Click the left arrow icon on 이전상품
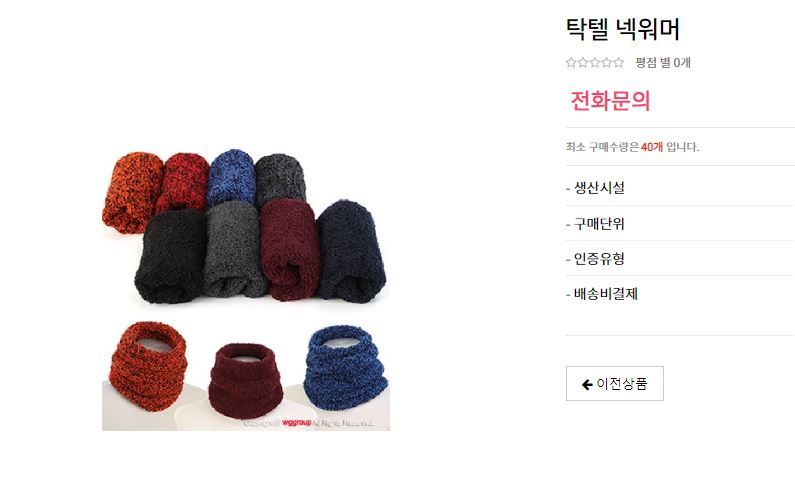The width and height of the screenshot is (795, 481). pos(587,385)
